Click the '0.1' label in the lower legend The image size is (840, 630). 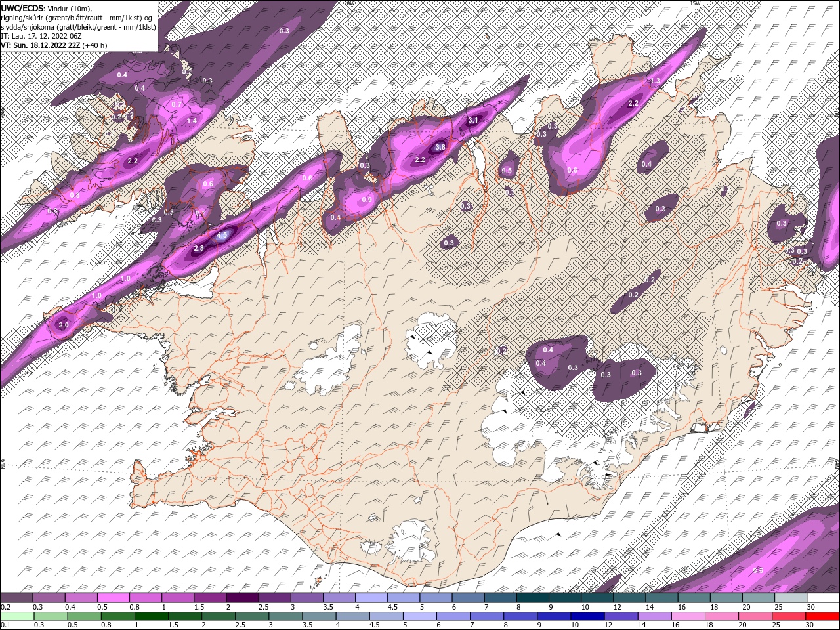5,625
